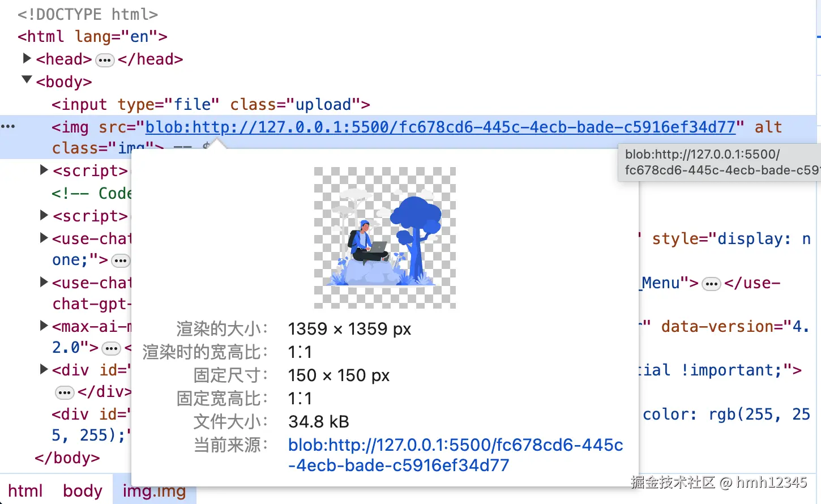
Task: Select the DOCTYPE html line
Action: (x=88, y=14)
